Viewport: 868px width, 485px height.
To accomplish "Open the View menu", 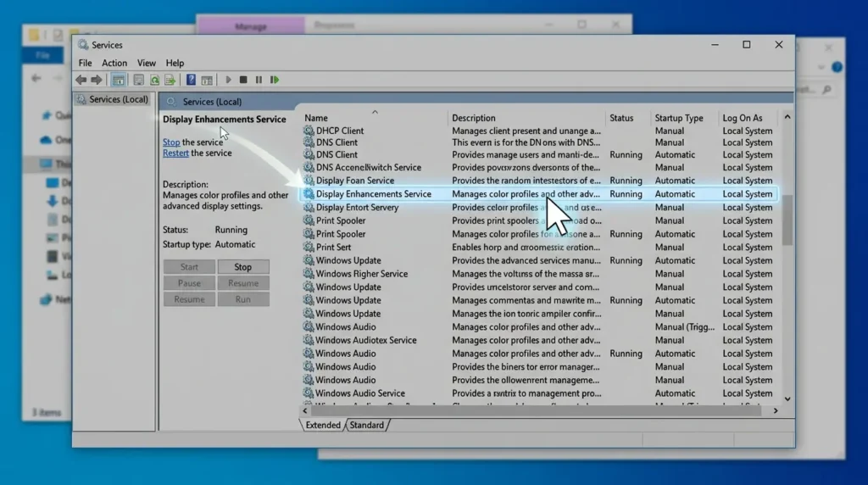I will (x=146, y=63).
